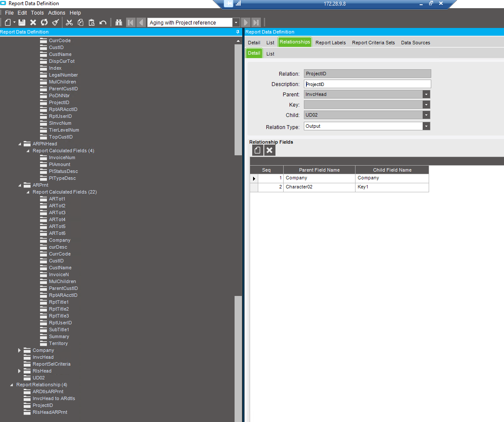Open the Report Criteria Sets tab

[x=373, y=43]
